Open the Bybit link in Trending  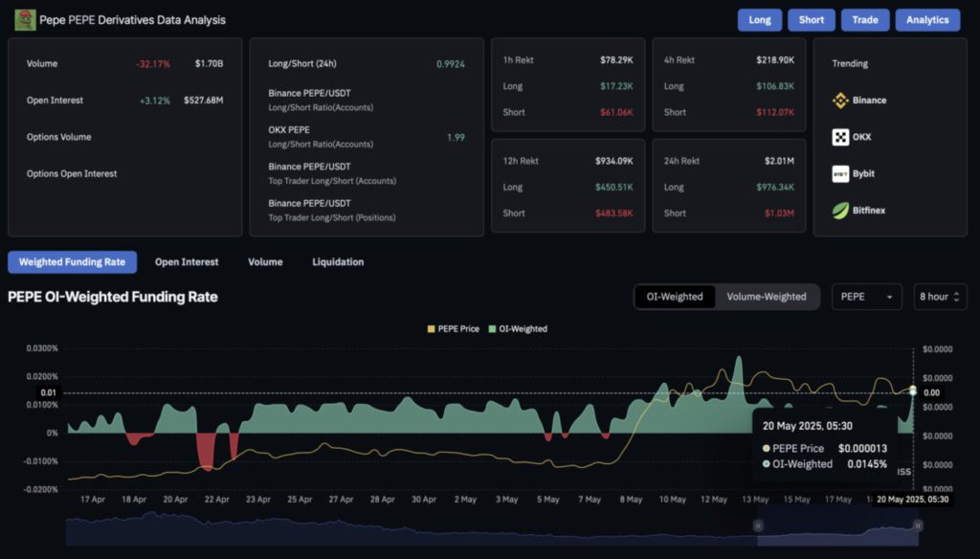tap(863, 174)
